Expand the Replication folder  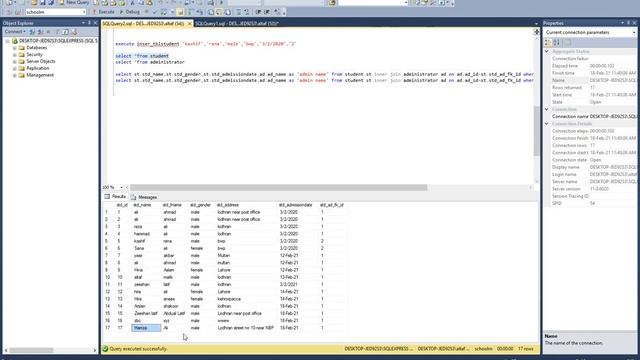pyautogui.click(x=15, y=68)
